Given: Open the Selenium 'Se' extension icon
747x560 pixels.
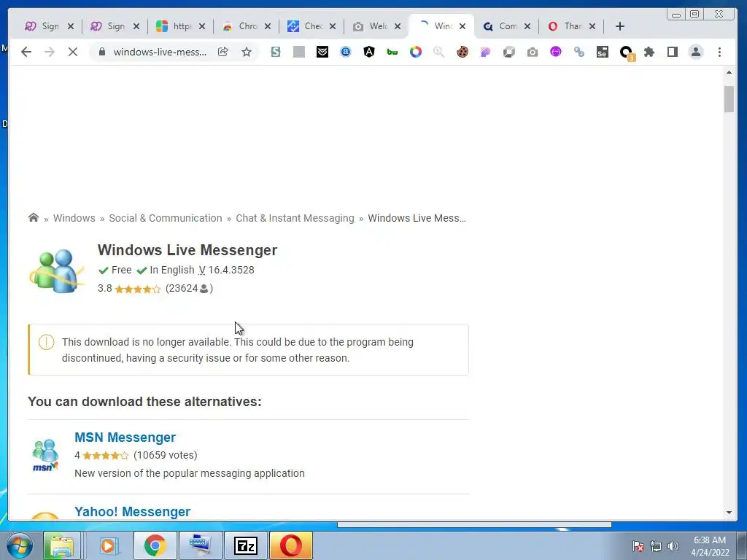Looking at the screenshot, I should [602, 52].
